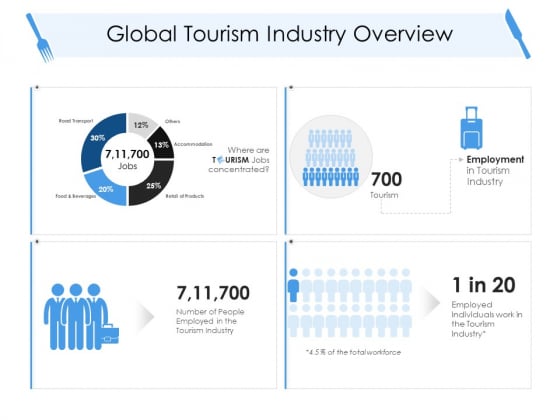Image resolution: width=560 pixels, height=420 pixels.
Task: Click 'Employed individuals work in the Tourism Industry' text
Action: click(x=486, y=319)
